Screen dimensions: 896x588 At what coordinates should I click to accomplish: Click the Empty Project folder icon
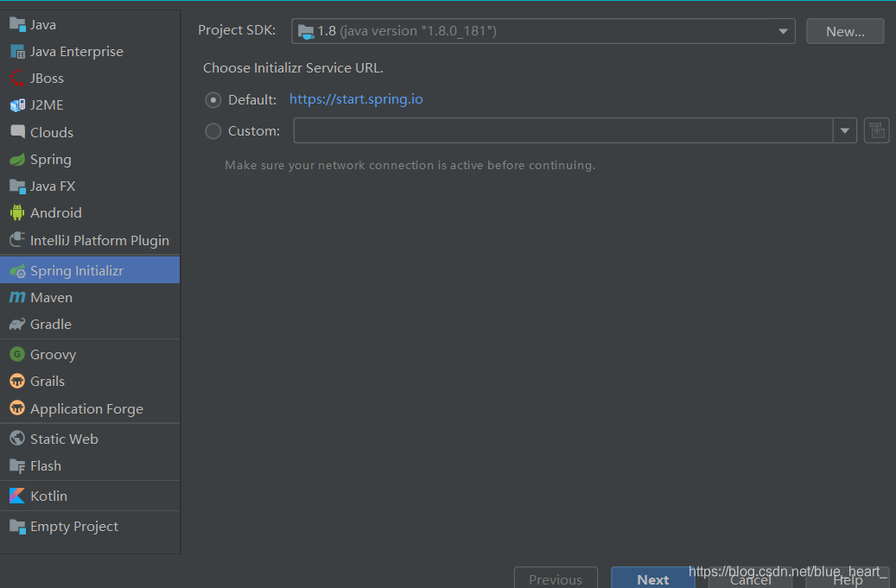[x=18, y=527]
